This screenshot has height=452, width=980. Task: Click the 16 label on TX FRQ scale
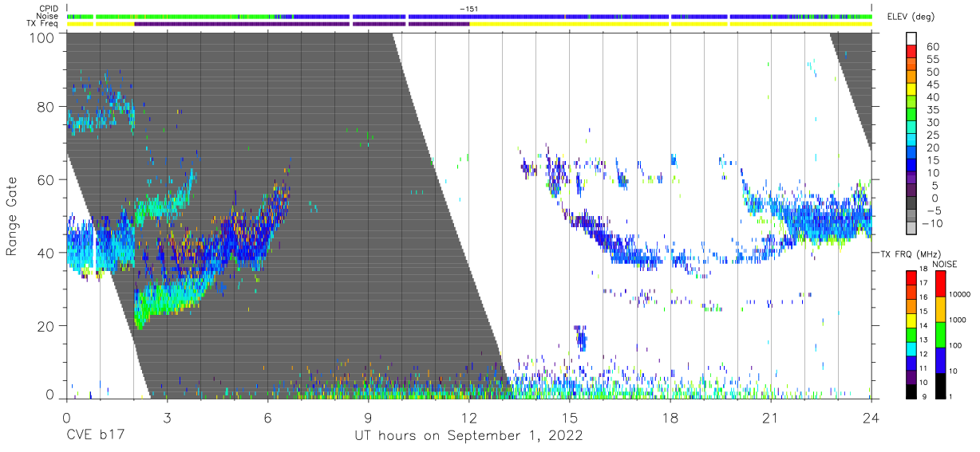click(x=923, y=297)
